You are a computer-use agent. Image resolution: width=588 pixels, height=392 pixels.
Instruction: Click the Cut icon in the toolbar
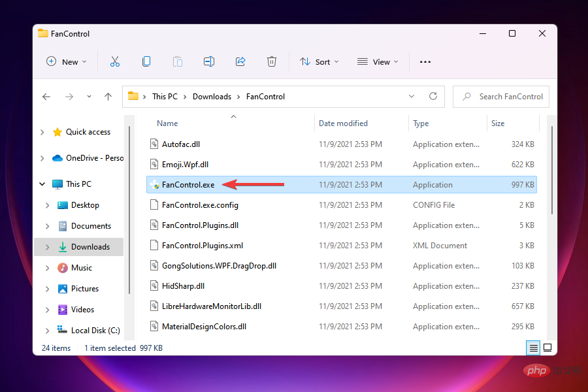[115, 61]
